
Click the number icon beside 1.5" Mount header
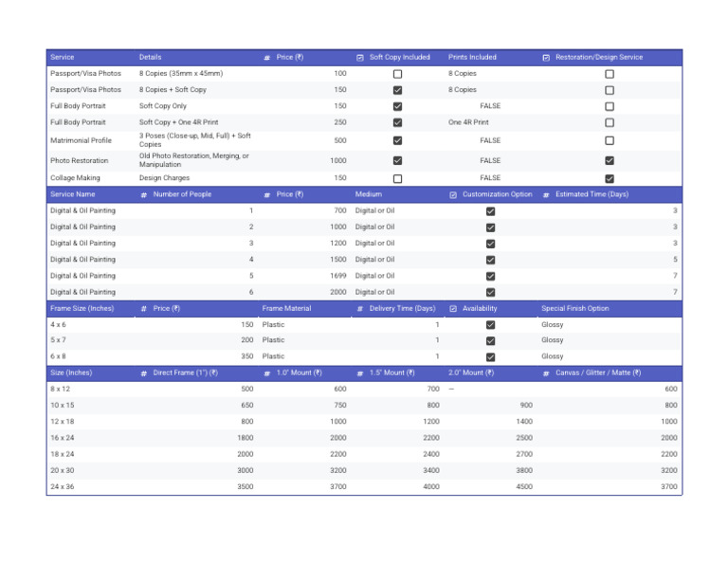(360, 373)
